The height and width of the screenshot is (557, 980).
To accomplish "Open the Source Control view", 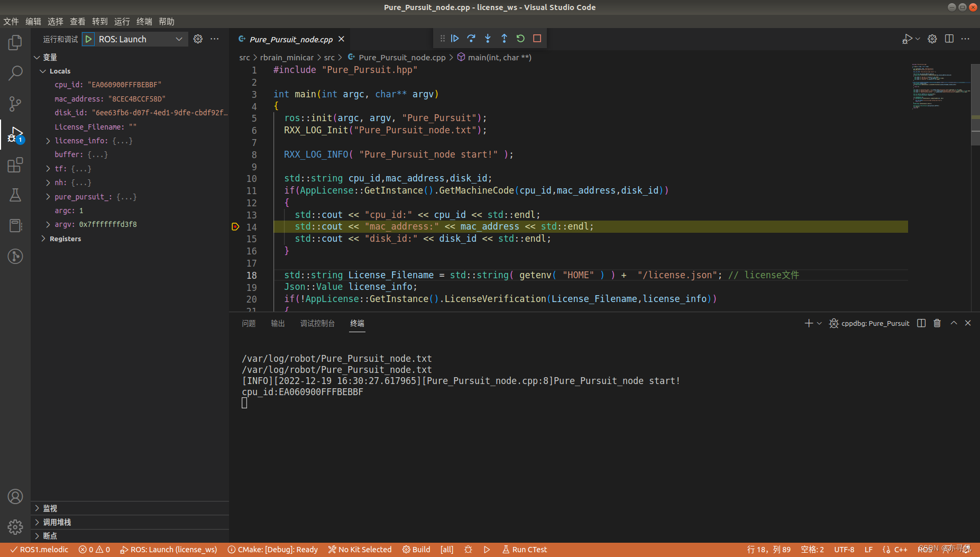I will [x=15, y=104].
